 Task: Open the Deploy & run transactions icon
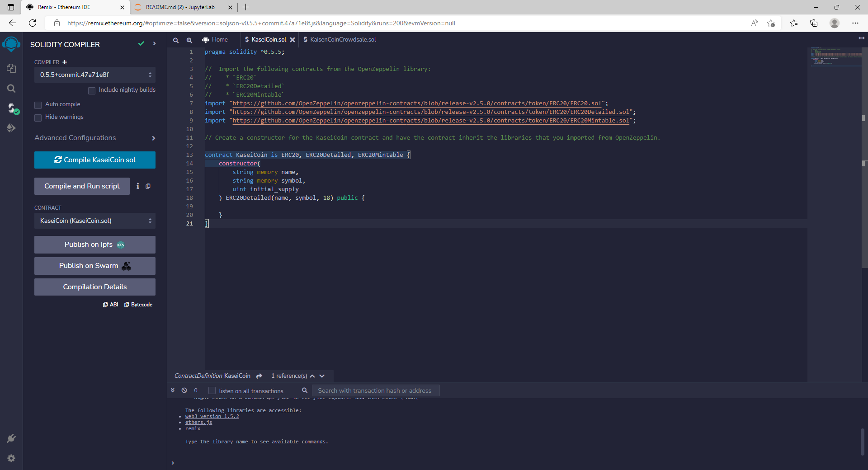(11, 128)
